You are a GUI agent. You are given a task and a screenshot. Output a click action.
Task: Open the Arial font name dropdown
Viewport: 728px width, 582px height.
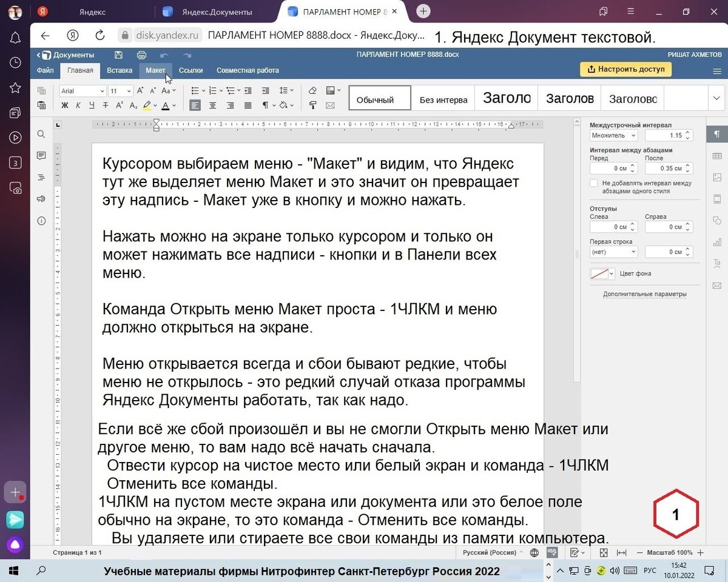pyautogui.click(x=83, y=91)
